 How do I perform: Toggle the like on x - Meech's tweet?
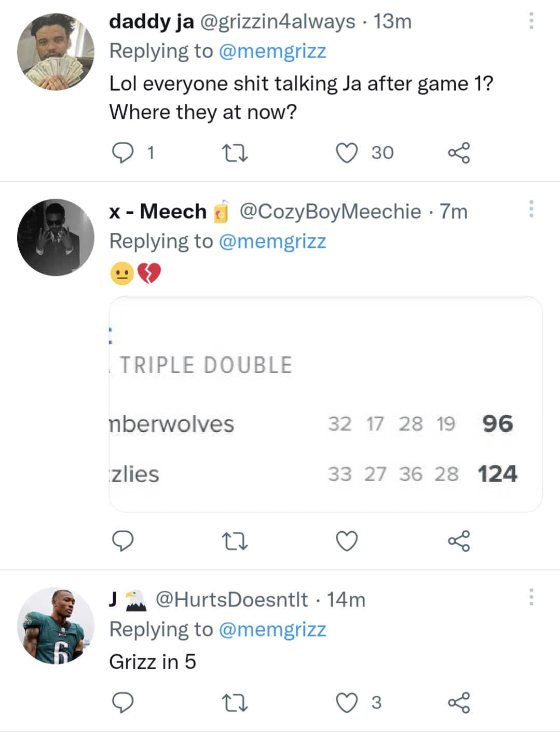click(x=346, y=541)
